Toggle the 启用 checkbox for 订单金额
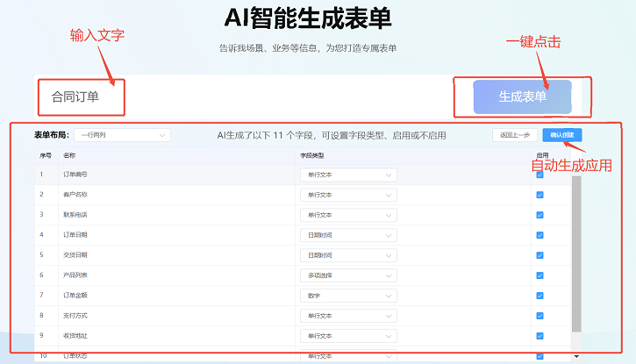This screenshot has width=636, height=364. (540, 296)
